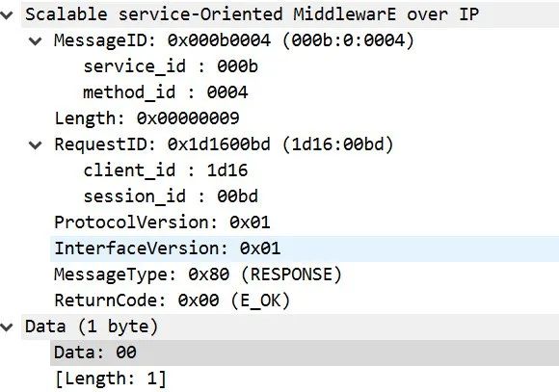Select the service_id : 000b field

click(171, 66)
